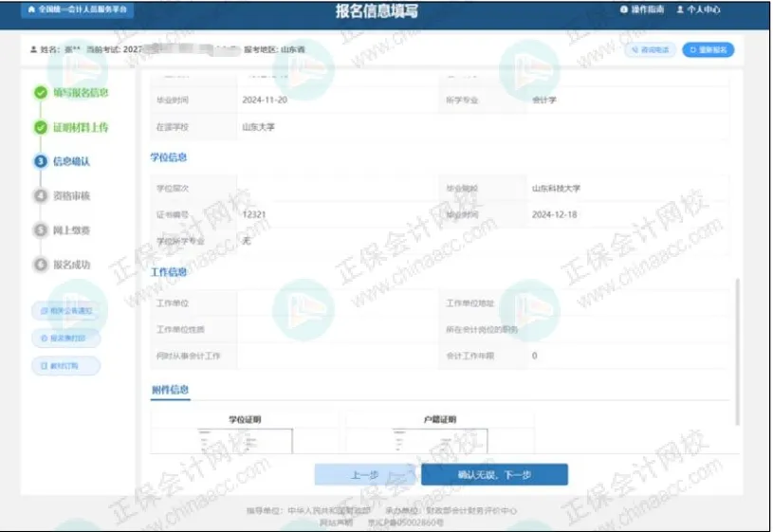Screen dimensions: 773x532
Task: Select the graduation date 2024-11-20
Action: (265, 101)
